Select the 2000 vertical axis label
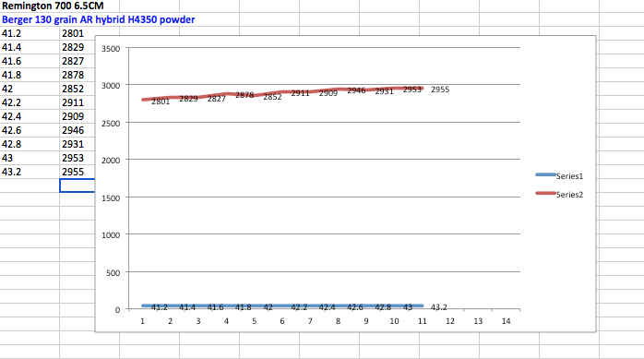The height and width of the screenshot is (359, 644). point(111,161)
